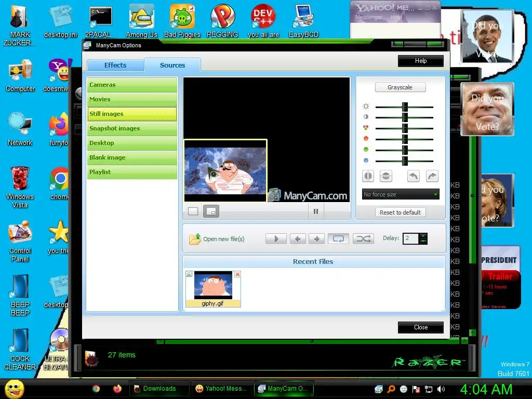Open Control Panel desktop icon

[x=20, y=242]
